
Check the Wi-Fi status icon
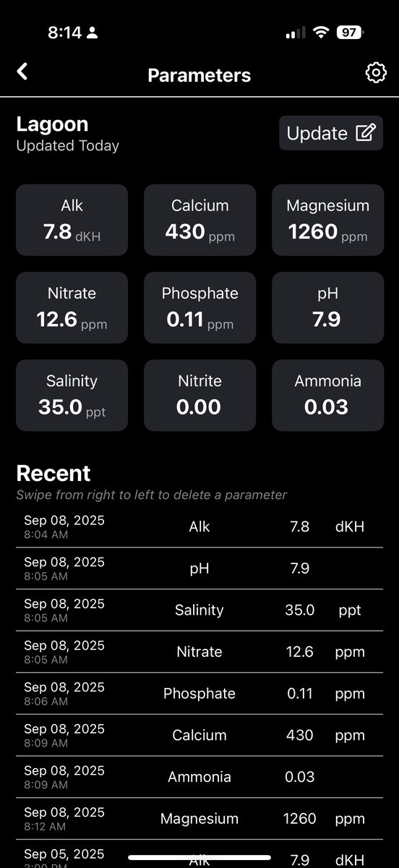tap(319, 33)
